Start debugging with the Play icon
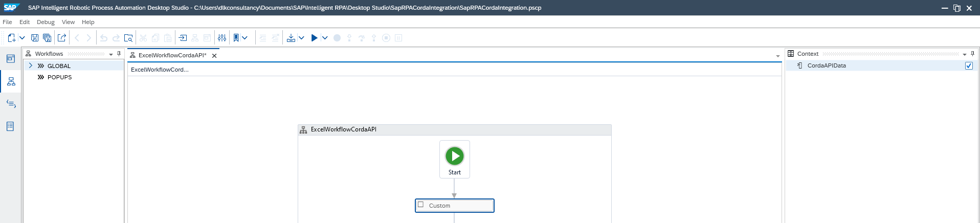The width and height of the screenshot is (980, 223). 315,38
